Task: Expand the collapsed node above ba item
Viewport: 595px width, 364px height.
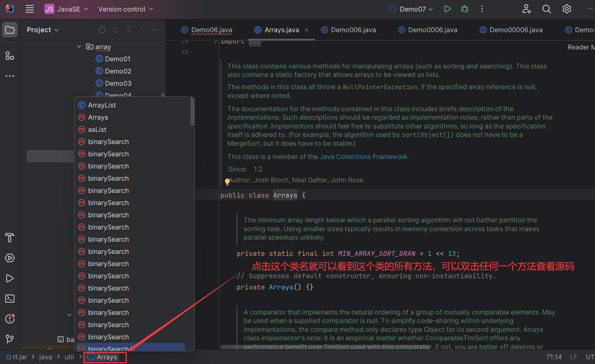Action: (x=69, y=315)
